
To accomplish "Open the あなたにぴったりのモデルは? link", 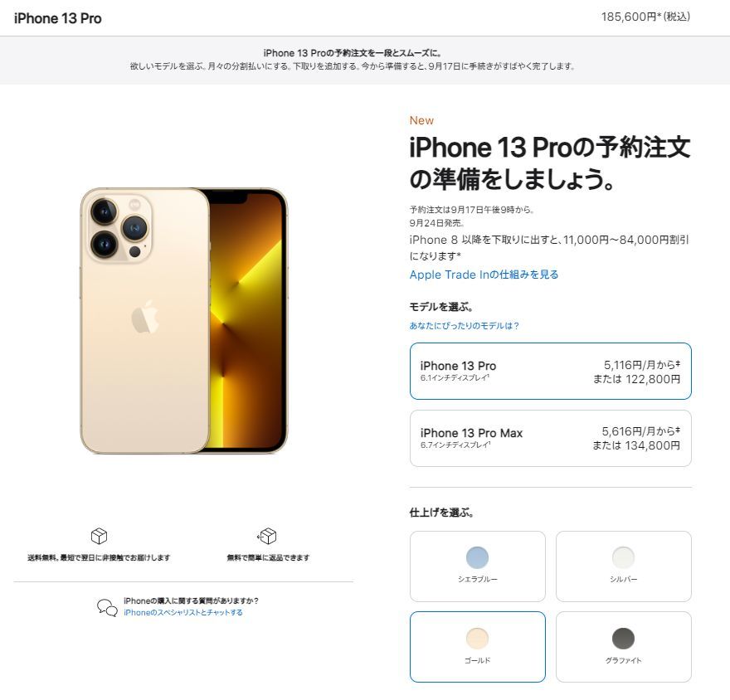I will (x=465, y=326).
